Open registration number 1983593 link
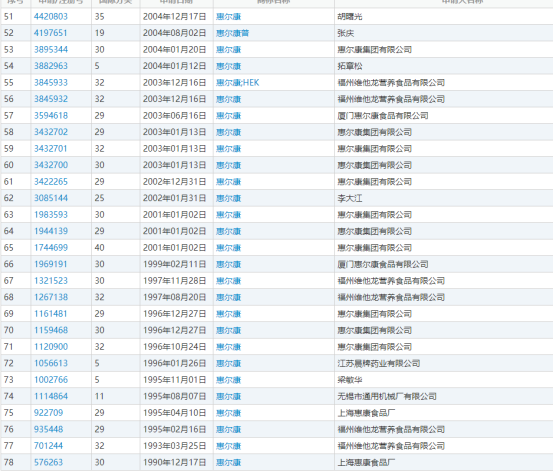This screenshot has width=554, height=474. point(51,215)
